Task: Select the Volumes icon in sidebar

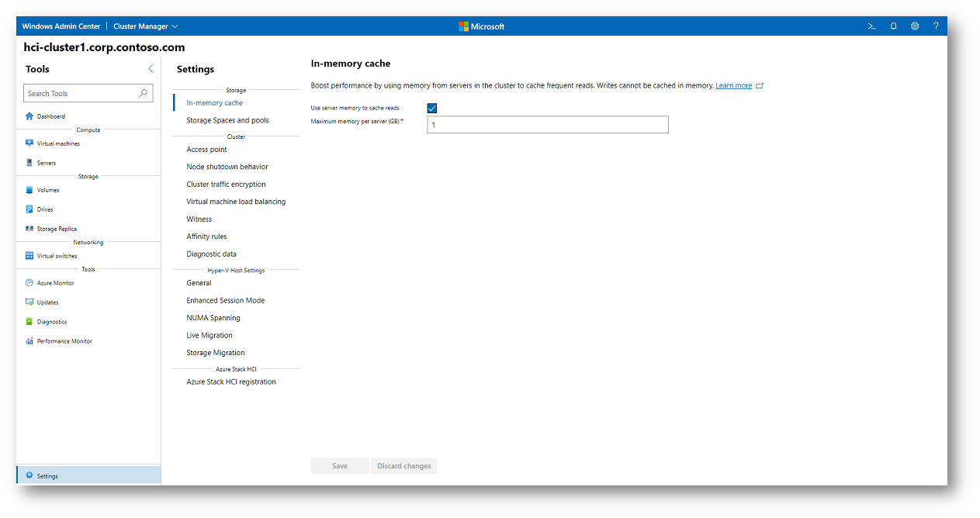Action: 29,190
